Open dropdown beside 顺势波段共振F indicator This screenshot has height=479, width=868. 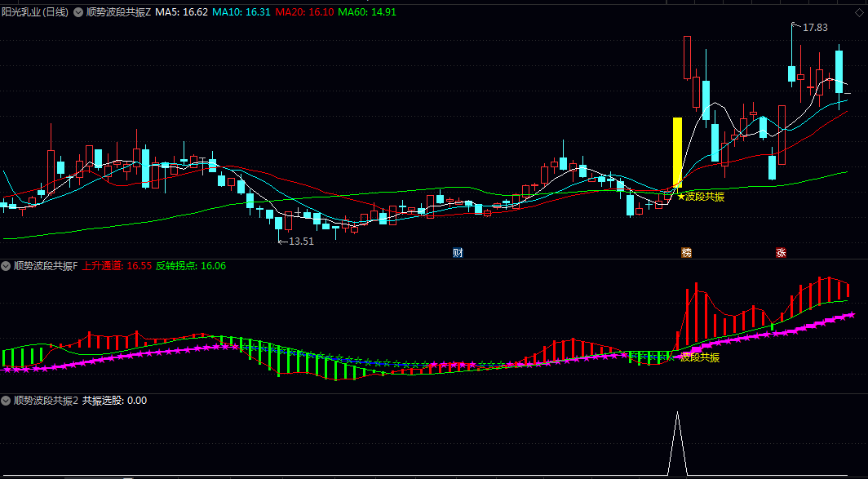coord(7,266)
